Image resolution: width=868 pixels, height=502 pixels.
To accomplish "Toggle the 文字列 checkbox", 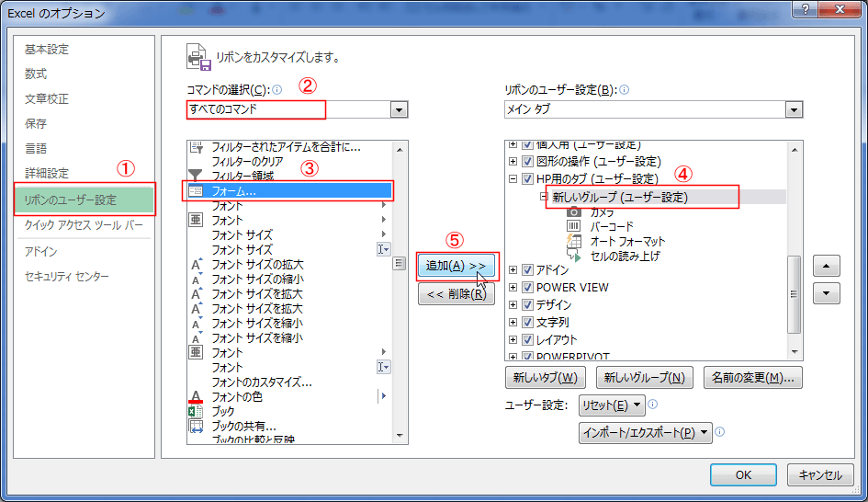I will (x=527, y=322).
